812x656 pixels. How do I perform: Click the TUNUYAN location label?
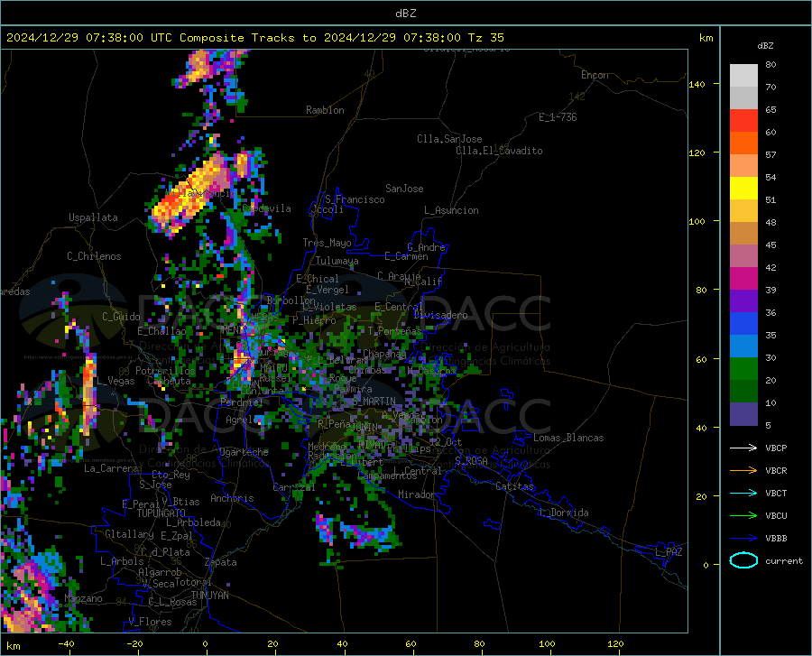tap(209, 596)
